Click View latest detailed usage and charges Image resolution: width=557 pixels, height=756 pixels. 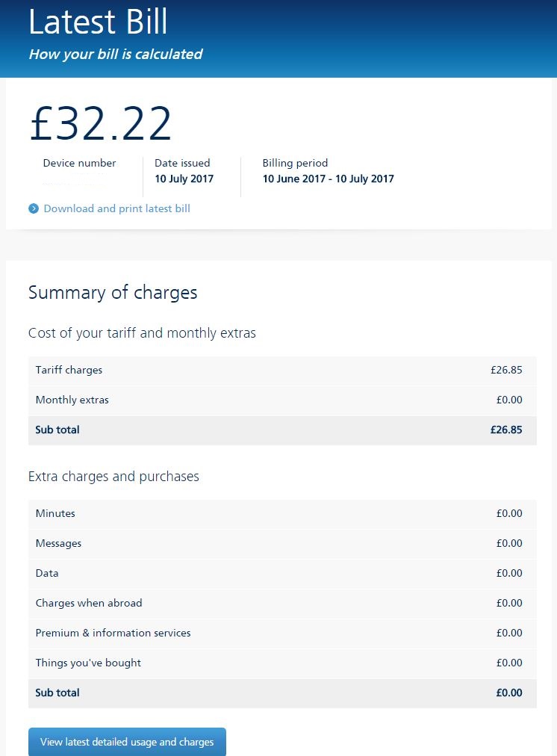127,742
